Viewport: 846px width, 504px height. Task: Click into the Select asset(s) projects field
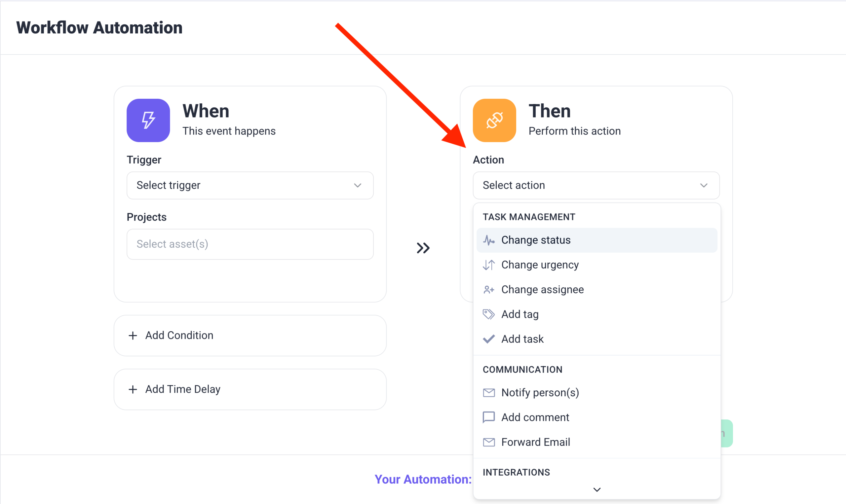[x=250, y=244]
